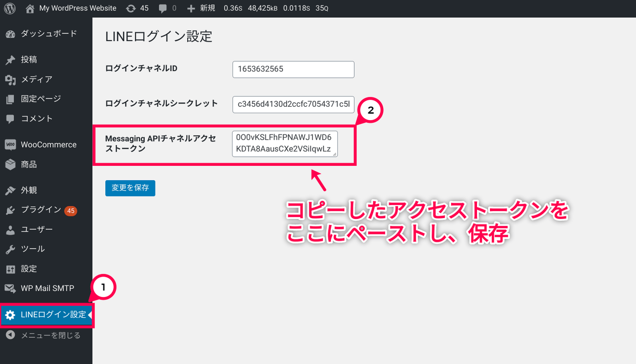This screenshot has width=636, height=364.
Task: Click the ツール wrench icon
Action: click(x=10, y=249)
